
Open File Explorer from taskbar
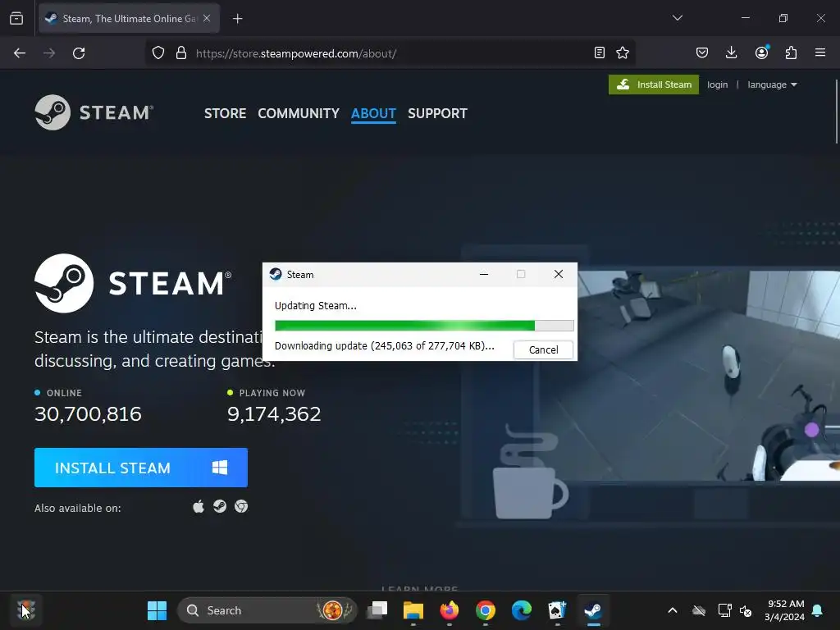pyautogui.click(x=413, y=610)
